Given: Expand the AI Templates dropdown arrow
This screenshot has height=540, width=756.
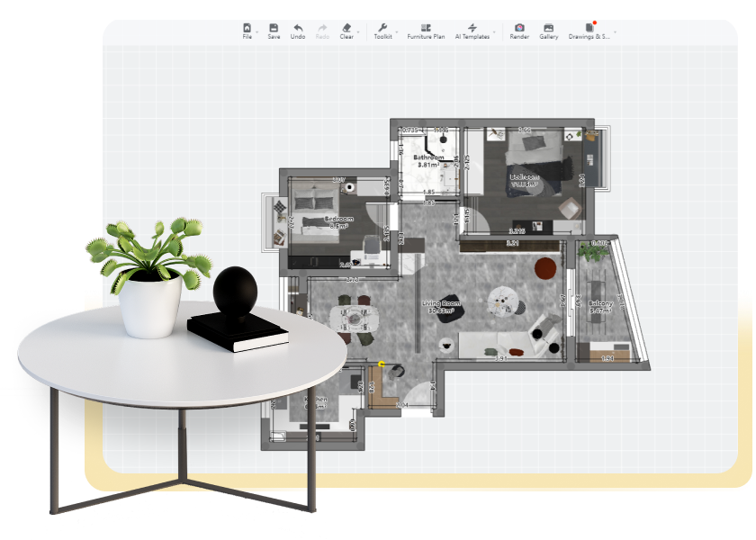Looking at the screenshot, I should (496, 31).
